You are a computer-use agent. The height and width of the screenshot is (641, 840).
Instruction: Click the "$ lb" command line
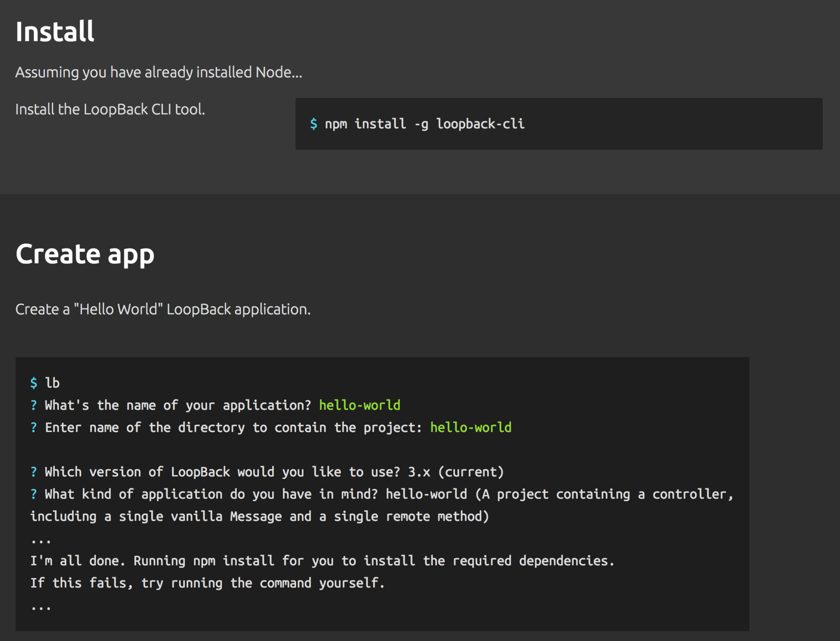(45, 383)
